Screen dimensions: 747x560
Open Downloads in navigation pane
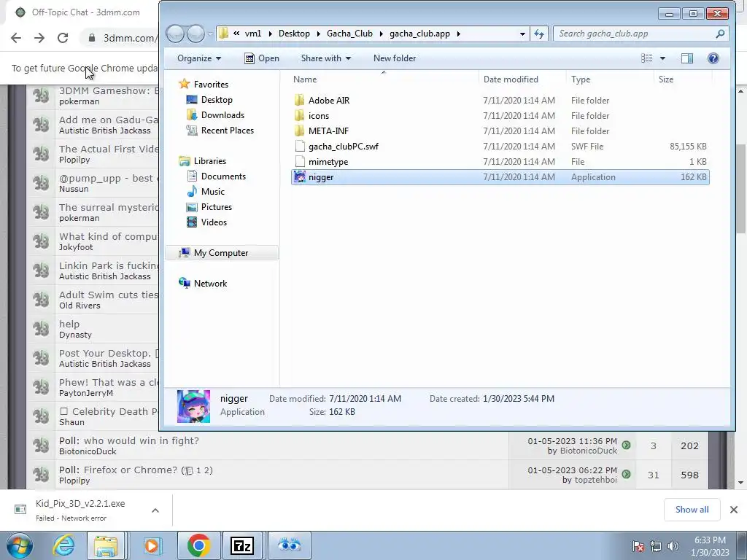tap(222, 115)
